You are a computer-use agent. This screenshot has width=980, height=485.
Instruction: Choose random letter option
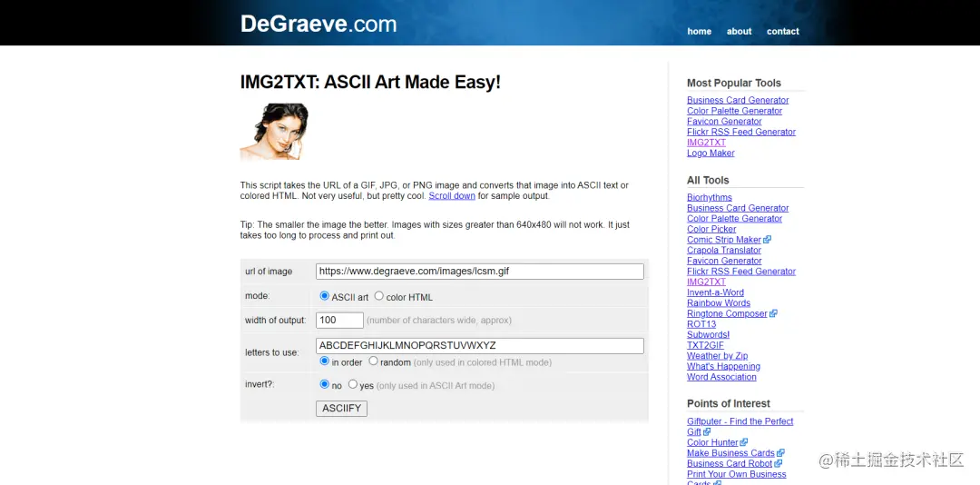pos(373,361)
